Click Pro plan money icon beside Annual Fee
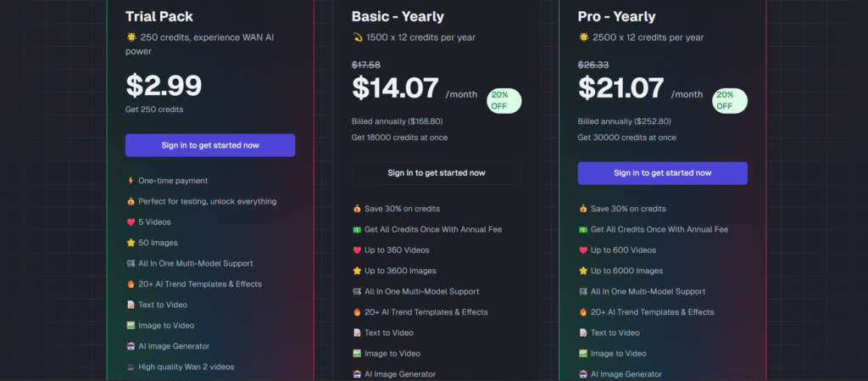Viewport: 868px width, 381px height. [583, 229]
